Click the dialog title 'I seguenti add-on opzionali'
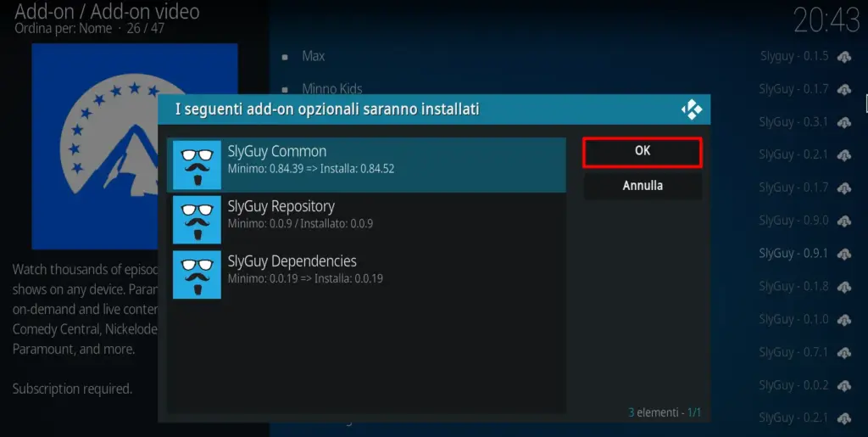 pos(327,109)
